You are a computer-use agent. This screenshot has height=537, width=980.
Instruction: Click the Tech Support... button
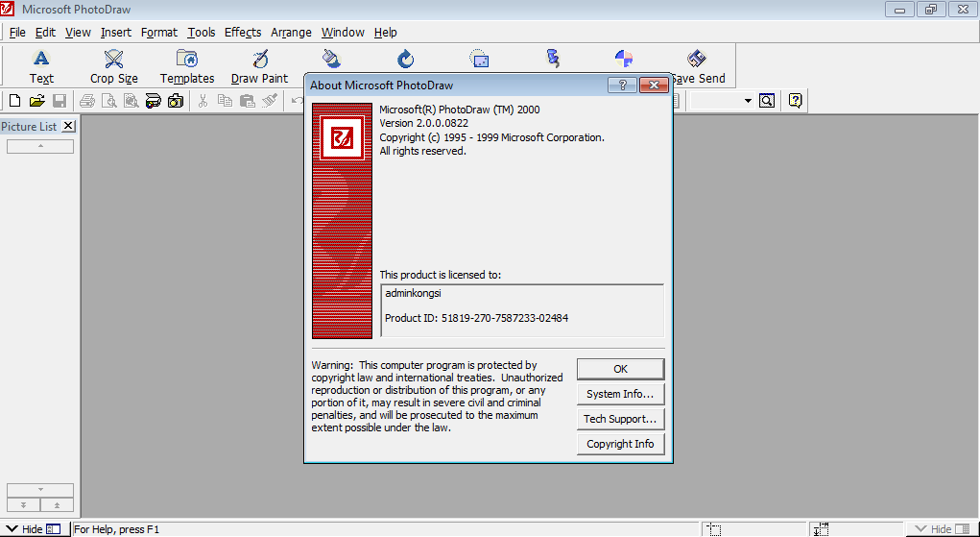[x=621, y=420]
